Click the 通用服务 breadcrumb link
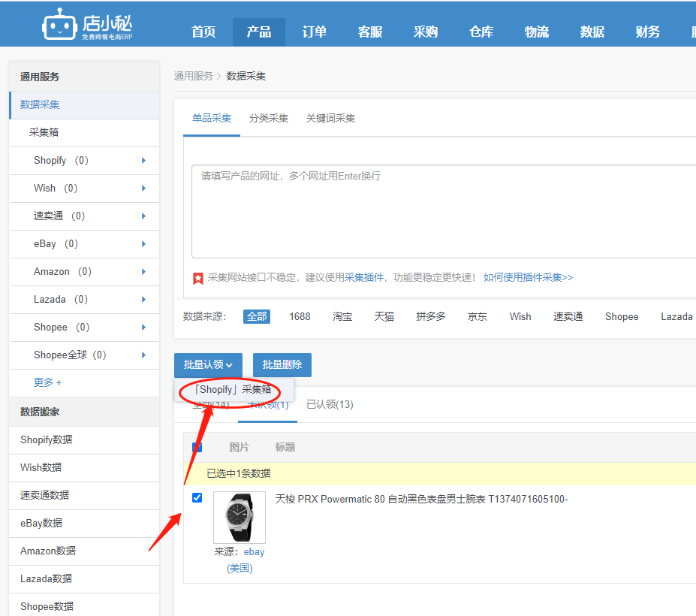The width and height of the screenshot is (696, 616). click(x=193, y=76)
